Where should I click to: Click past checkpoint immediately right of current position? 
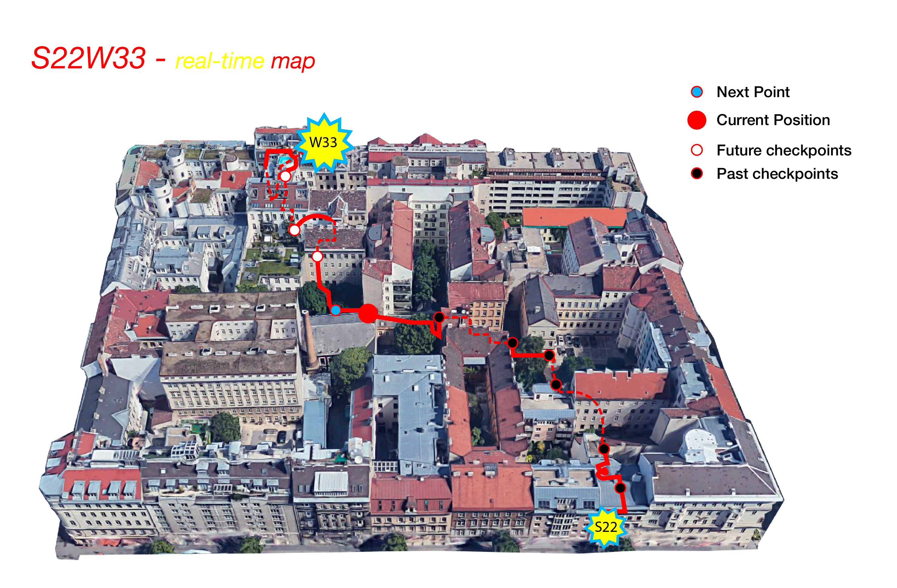point(439,318)
